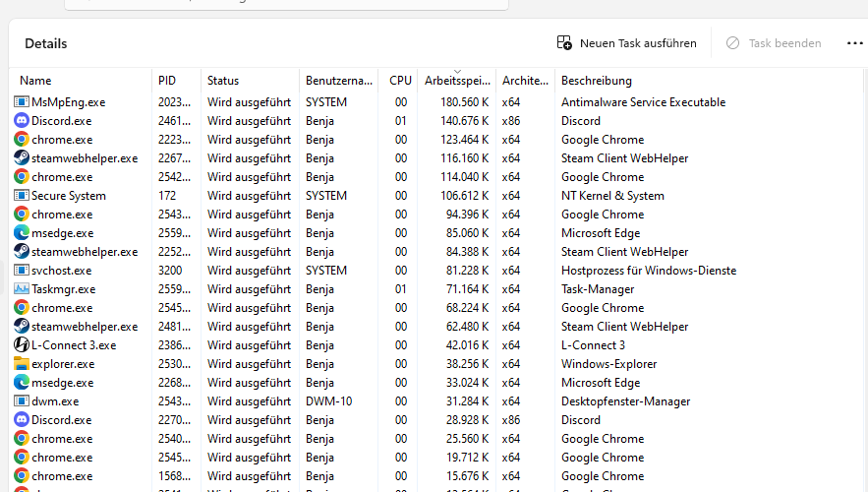
Task: Click the DWM-10 user name cell
Action: [x=329, y=401]
